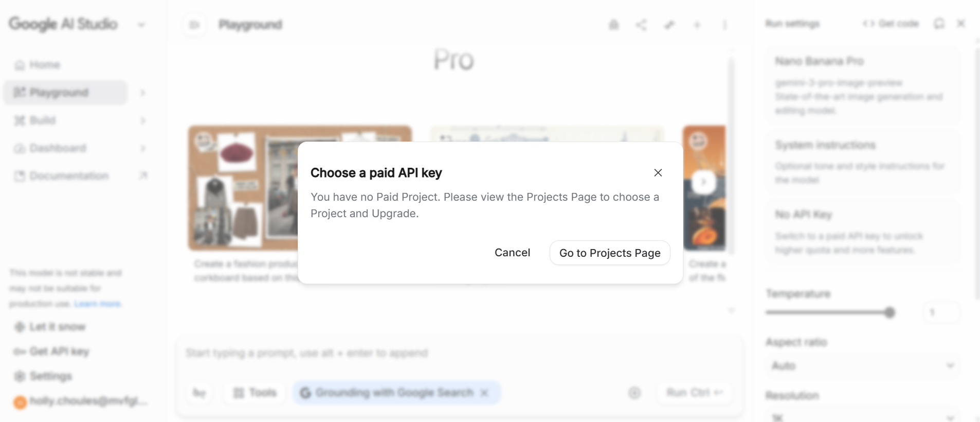Open the three-dot overflow menu in the toolbar
This screenshot has height=422, width=980.
pyautogui.click(x=724, y=24)
